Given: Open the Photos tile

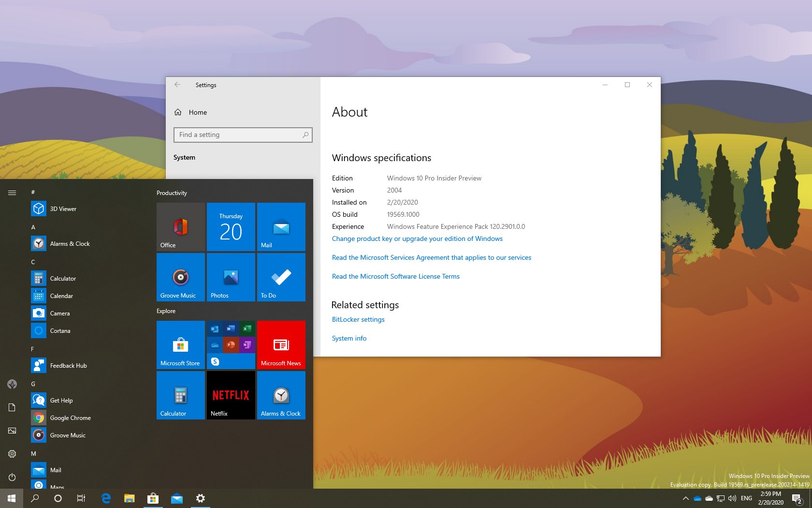Looking at the screenshot, I should click(231, 277).
